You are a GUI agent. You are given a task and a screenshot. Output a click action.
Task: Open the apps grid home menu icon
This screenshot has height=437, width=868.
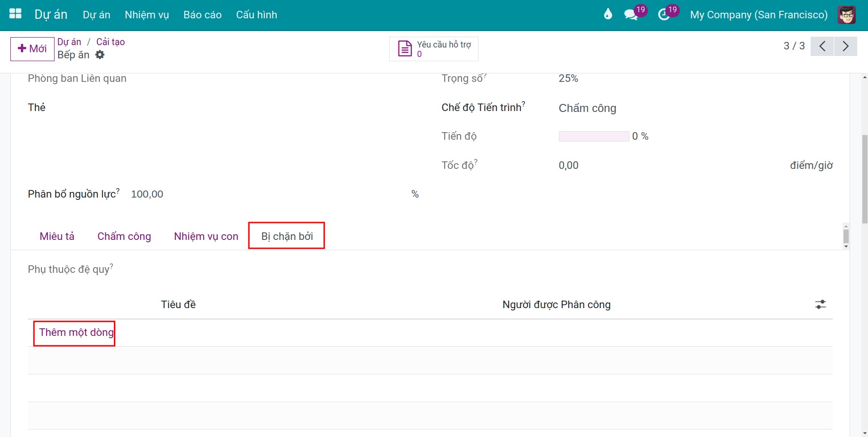(16, 14)
